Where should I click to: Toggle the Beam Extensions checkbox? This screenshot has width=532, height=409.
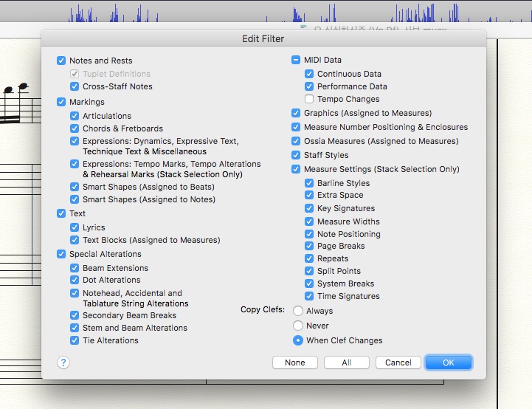pyautogui.click(x=75, y=268)
